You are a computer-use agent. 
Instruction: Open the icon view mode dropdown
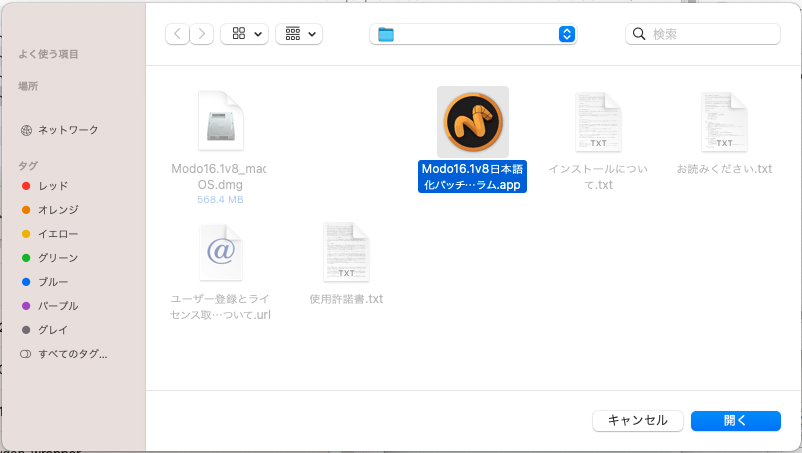[x=244, y=34]
